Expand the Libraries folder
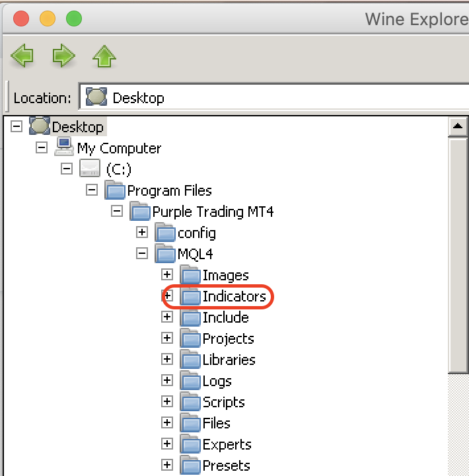This screenshot has height=476, width=469. pos(167,359)
